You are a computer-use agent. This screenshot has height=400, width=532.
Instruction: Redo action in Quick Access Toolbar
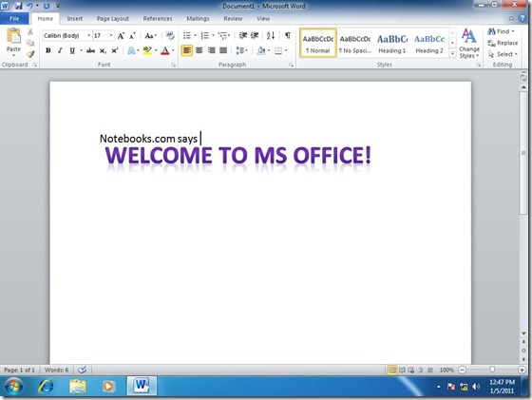(47, 6)
